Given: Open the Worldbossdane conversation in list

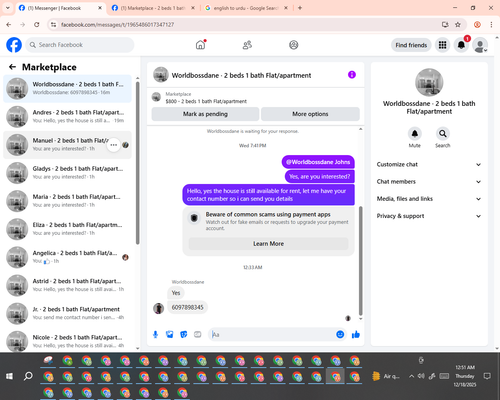Looking at the screenshot, I should click(67, 88).
